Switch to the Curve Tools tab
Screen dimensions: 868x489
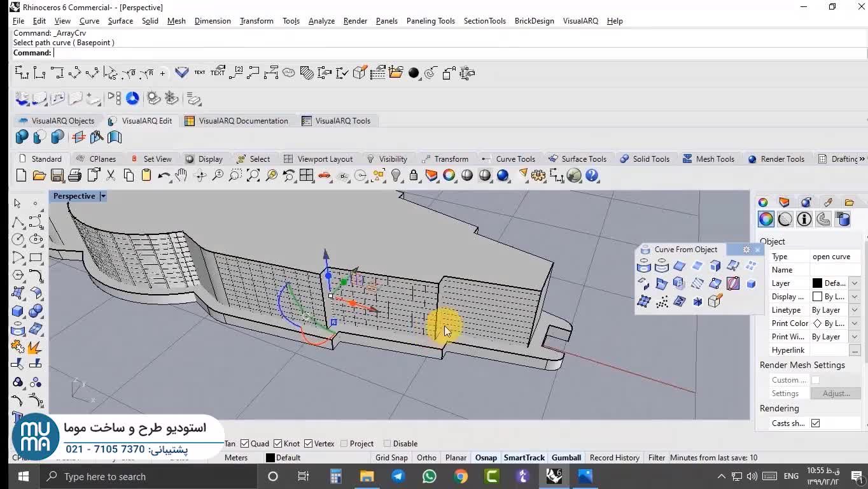pyautogui.click(x=515, y=159)
